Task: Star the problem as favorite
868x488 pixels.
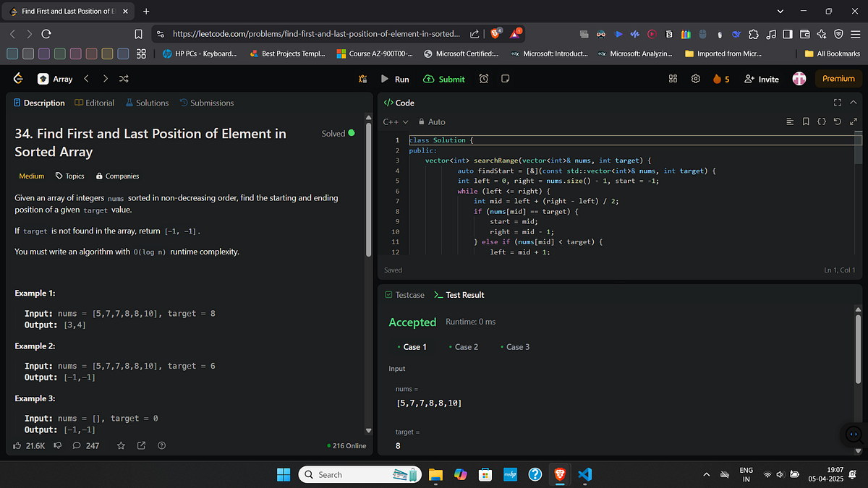Action: 121,445
